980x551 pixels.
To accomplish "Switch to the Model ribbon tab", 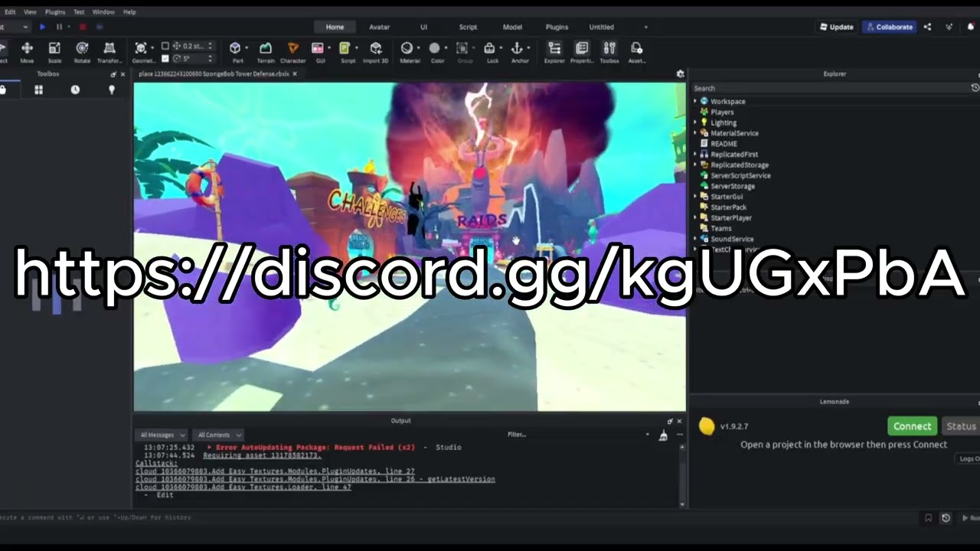I will [512, 27].
